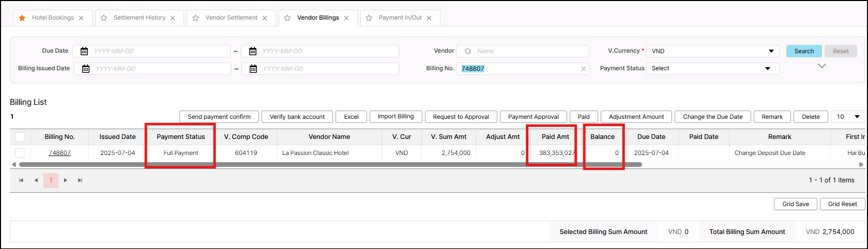Clear the Billing No. field with X
Image resolution: width=868 pixels, height=249 pixels.
584,69
